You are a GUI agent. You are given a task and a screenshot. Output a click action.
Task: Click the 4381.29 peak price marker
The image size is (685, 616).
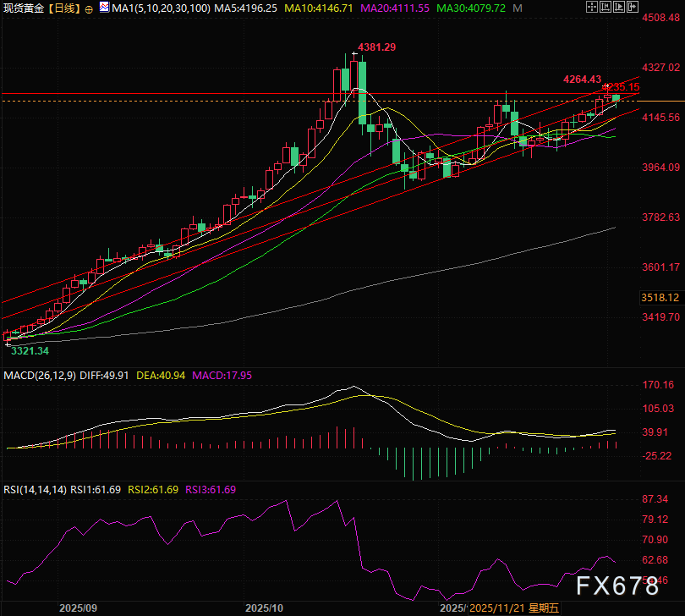coord(376,47)
